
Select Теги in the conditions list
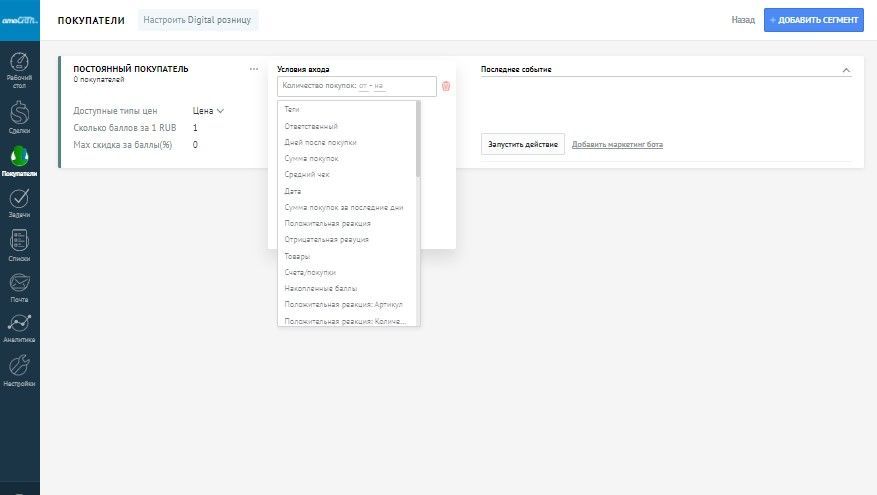pos(292,110)
